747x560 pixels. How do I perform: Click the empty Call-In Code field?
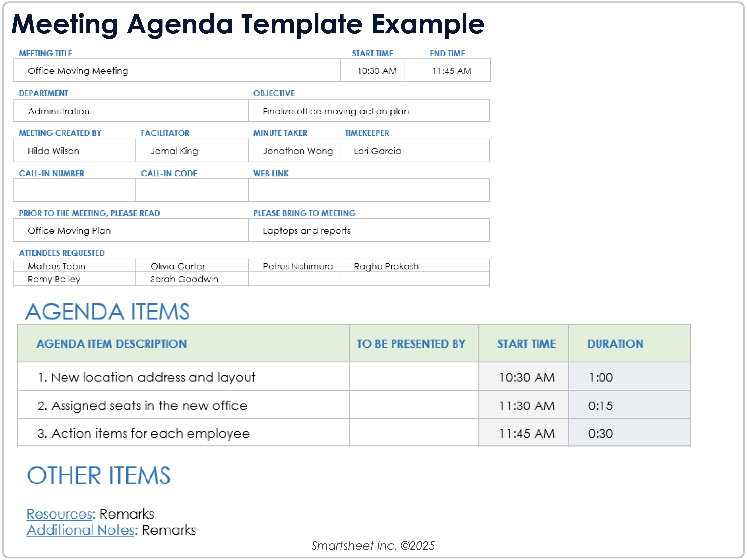pyautogui.click(x=192, y=190)
